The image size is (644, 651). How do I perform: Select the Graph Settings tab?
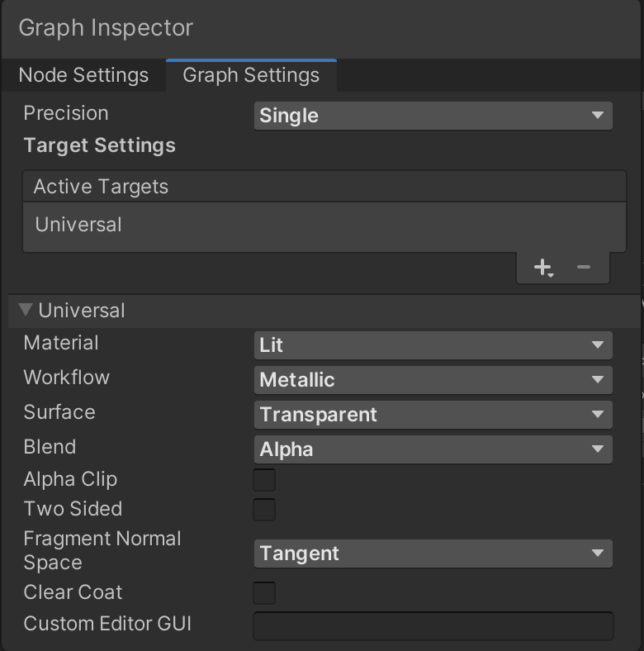click(251, 75)
